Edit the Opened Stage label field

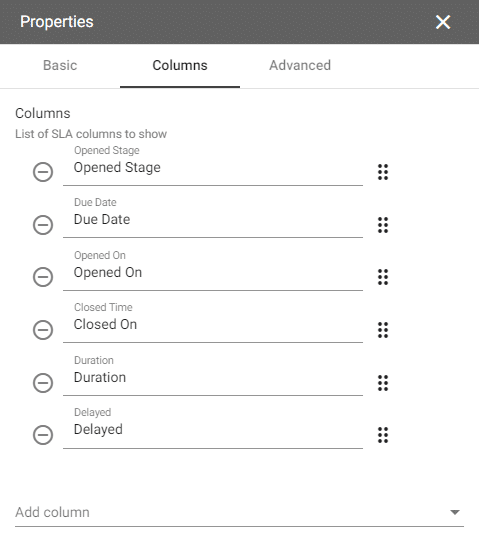[x=213, y=168]
